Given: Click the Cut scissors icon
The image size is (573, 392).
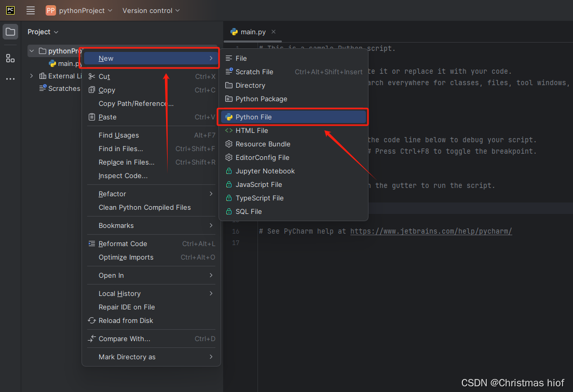Looking at the screenshot, I should [92, 76].
